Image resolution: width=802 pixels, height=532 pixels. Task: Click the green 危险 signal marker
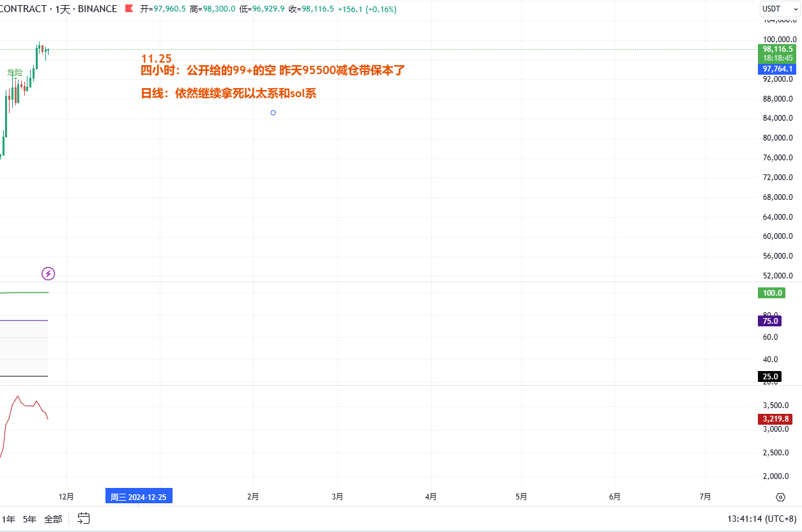click(15, 73)
